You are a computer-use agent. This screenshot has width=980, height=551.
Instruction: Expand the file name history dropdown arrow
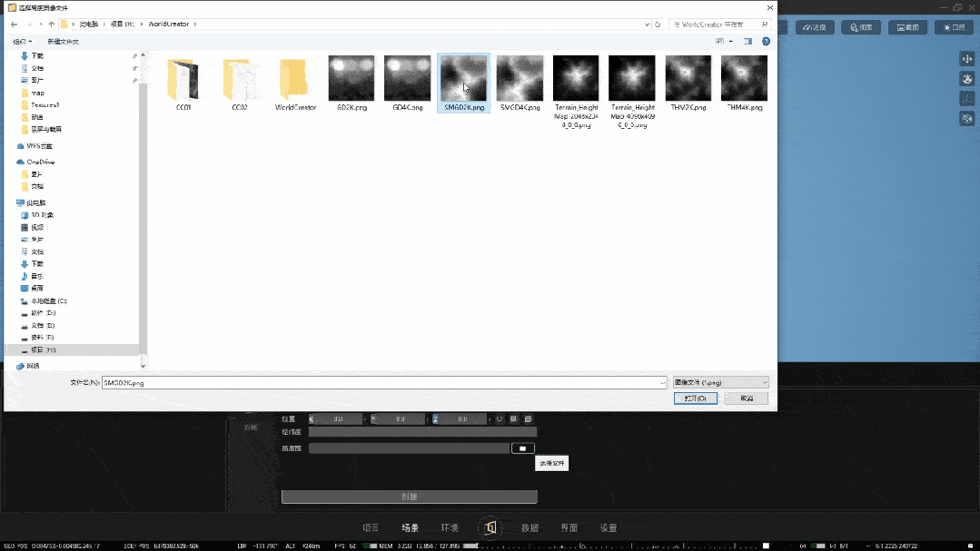click(x=662, y=383)
